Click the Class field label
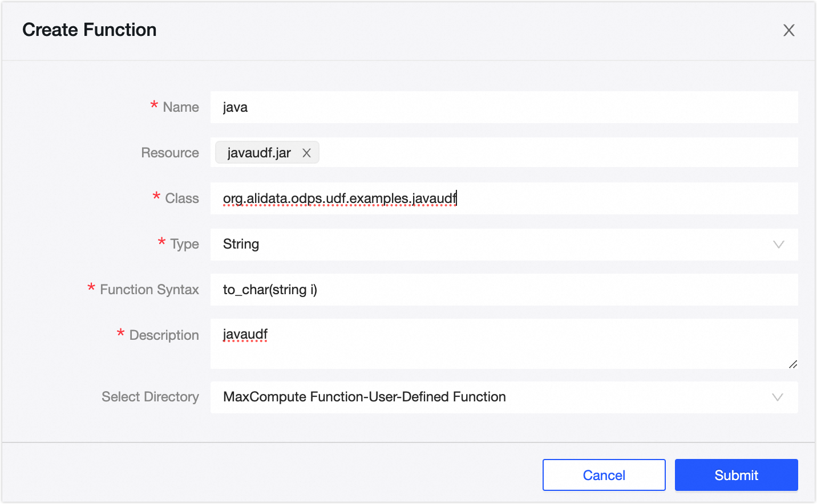Image resolution: width=817 pixels, height=504 pixels. coord(182,198)
